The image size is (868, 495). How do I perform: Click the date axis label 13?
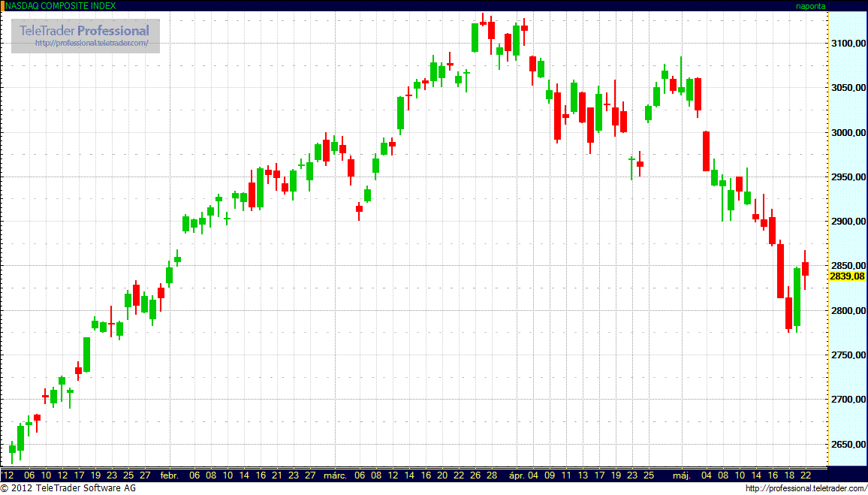pos(583,475)
